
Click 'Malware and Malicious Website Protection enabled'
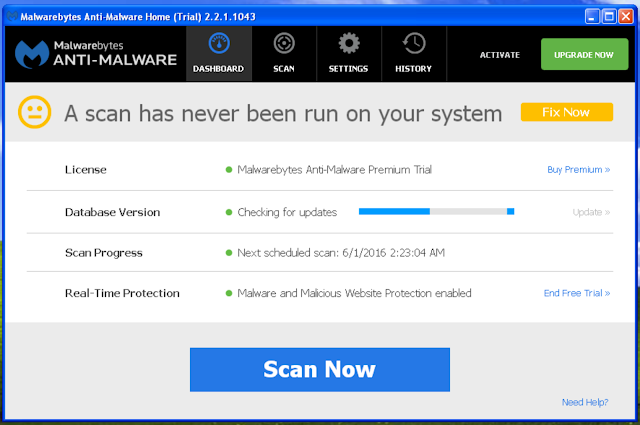pyautogui.click(x=354, y=293)
